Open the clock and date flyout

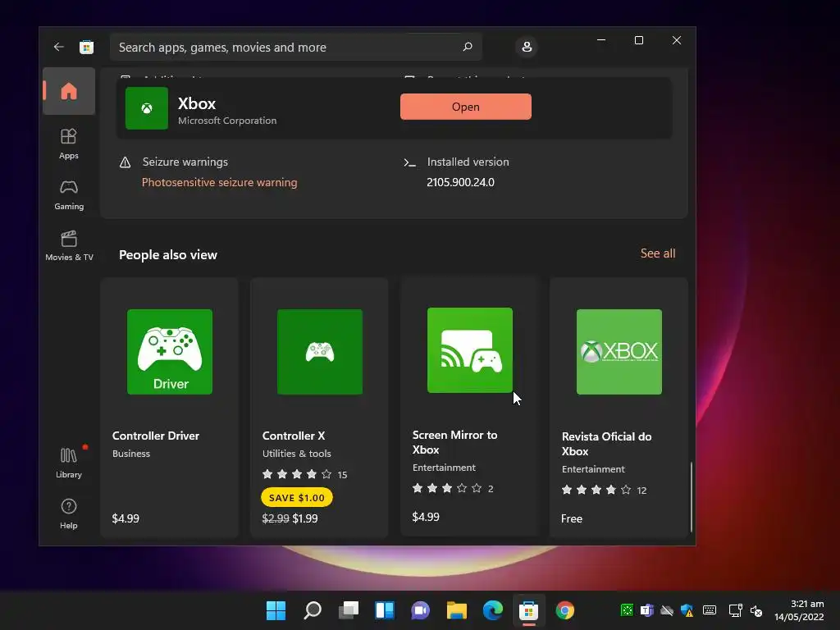pos(799,610)
